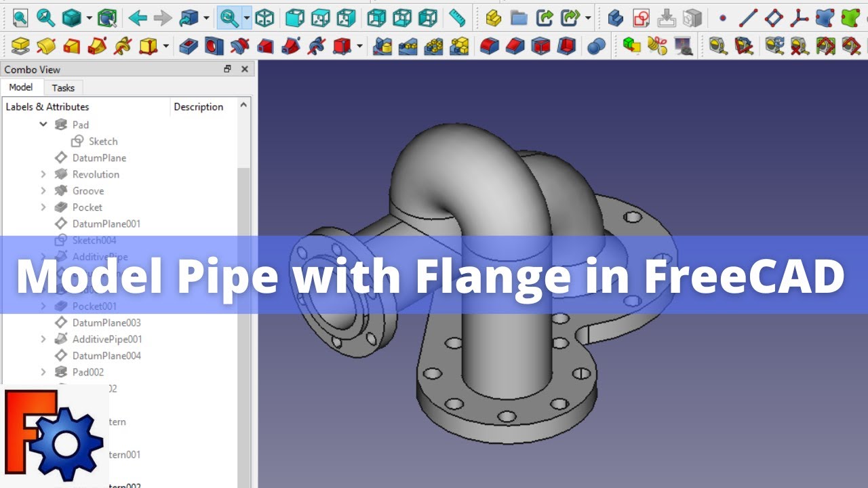Click the Sync view magnifier icon
This screenshot has width=868, height=488.
coord(230,18)
